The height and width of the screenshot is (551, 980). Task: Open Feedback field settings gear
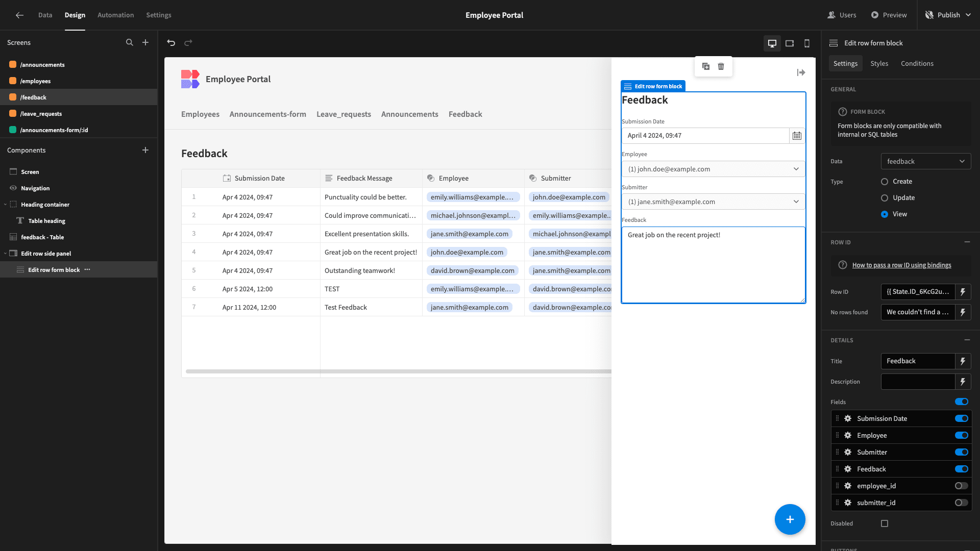[x=848, y=469]
